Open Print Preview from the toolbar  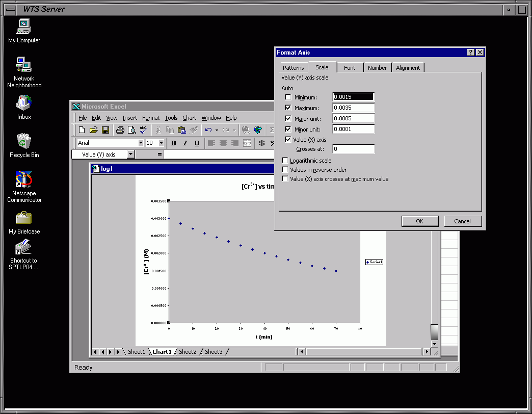(x=132, y=130)
